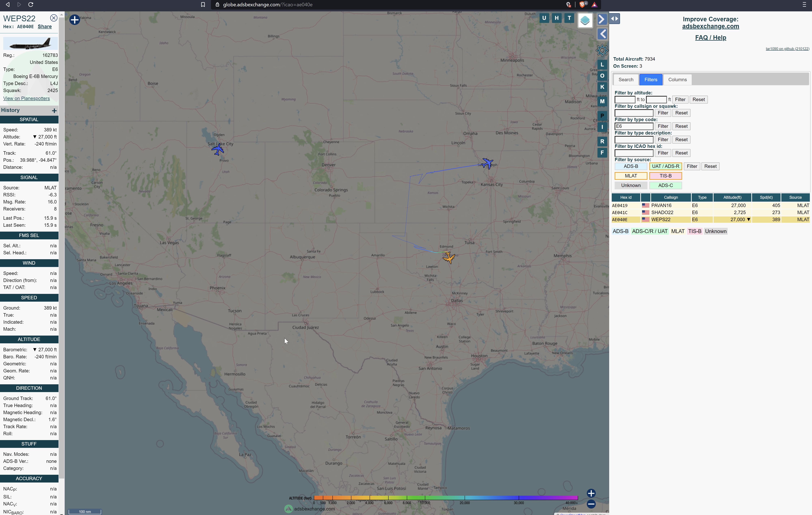Toggle the ADS-C source filter

tap(665, 186)
